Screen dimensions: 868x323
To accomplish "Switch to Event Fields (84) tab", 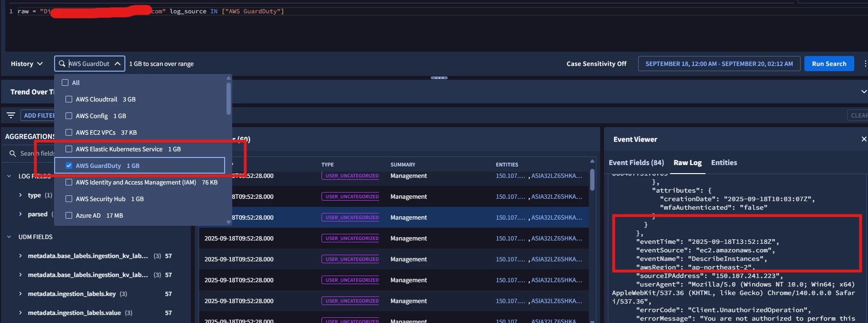I will tap(636, 163).
